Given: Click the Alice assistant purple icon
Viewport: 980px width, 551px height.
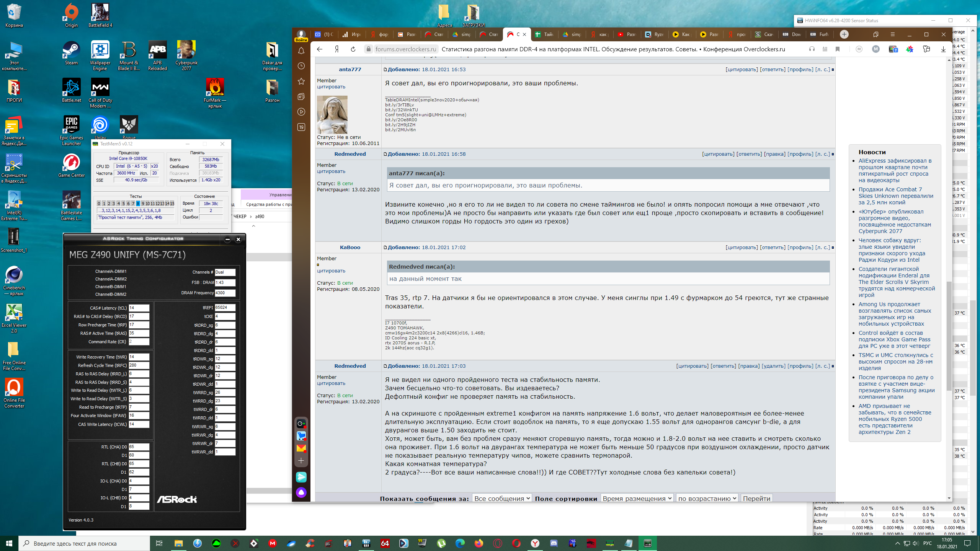Looking at the screenshot, I should point(301,492).
